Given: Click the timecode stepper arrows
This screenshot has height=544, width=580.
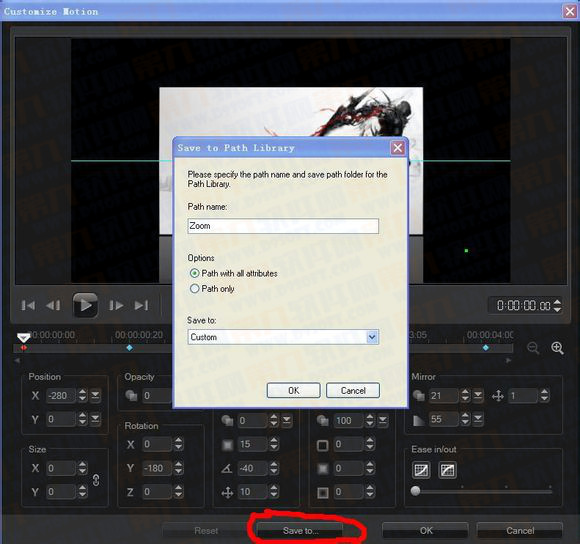Looking at the screenshot, I should click(x=557, y=305).
